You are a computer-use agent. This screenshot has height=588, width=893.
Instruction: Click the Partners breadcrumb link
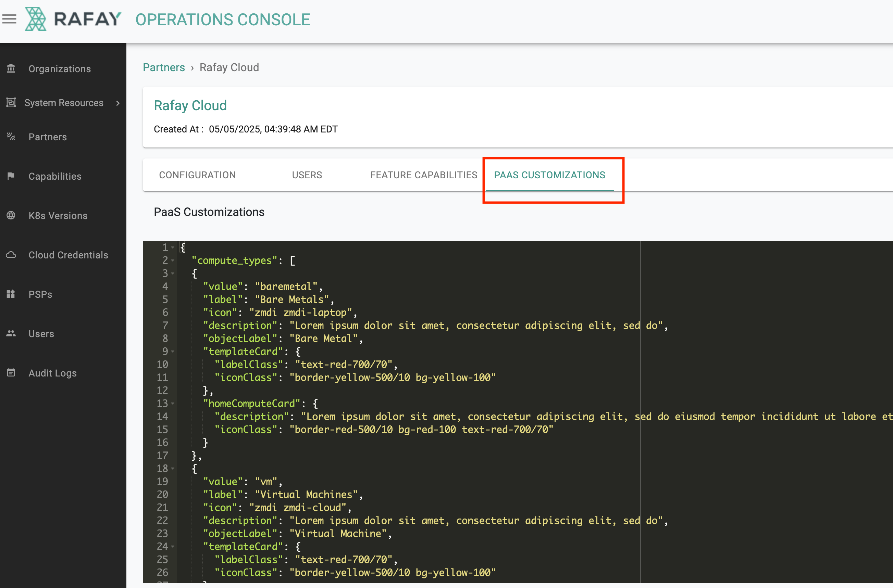(x=164, y=67)
